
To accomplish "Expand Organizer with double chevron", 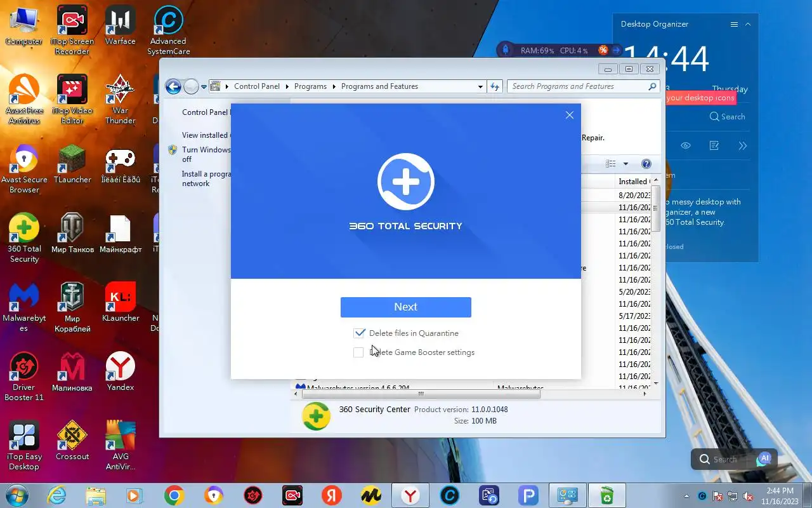I will [743, 145].
